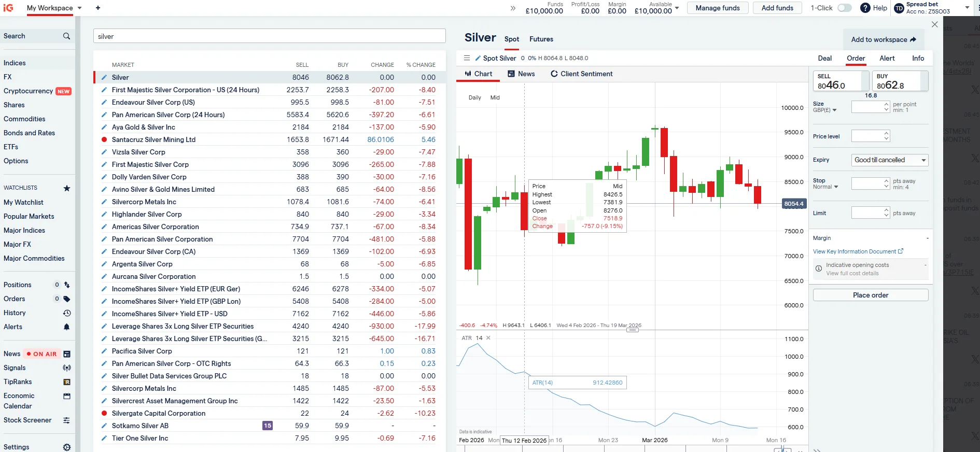Open Settings gear icon
The image size is (980, 452).
click(x=67, y=447)
